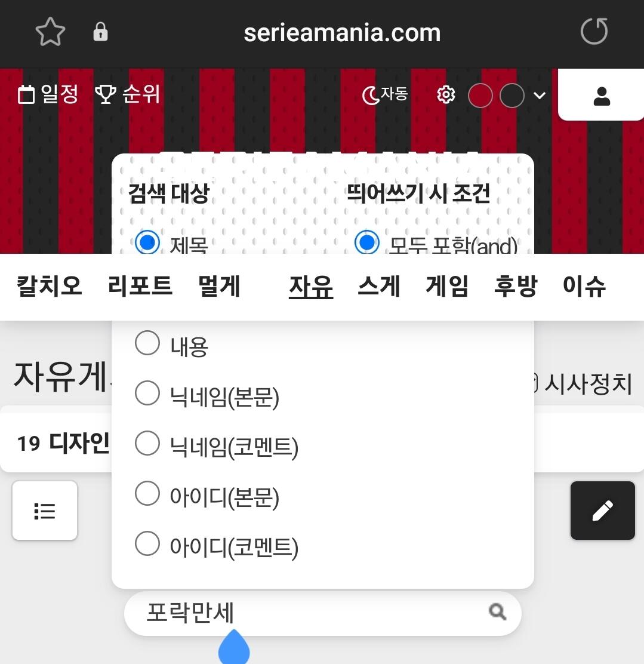Click the padlock site security icon

click(x=100, y=32)
